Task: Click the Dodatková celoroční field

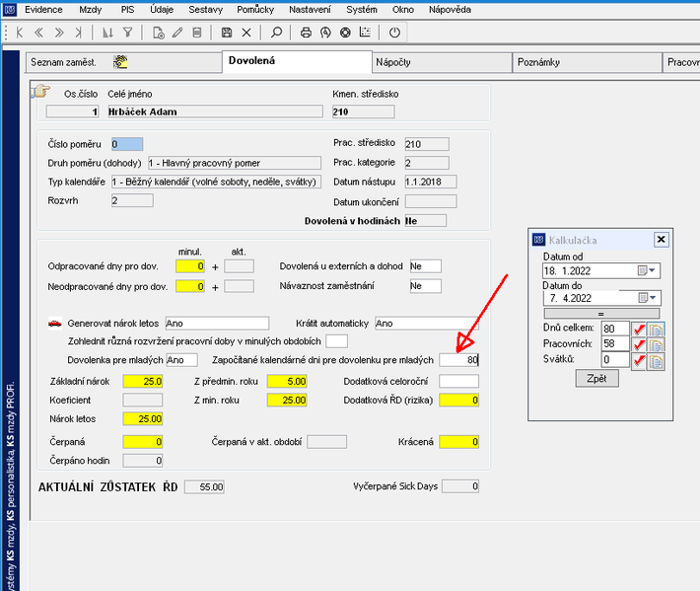Action: tap(458, 382)
